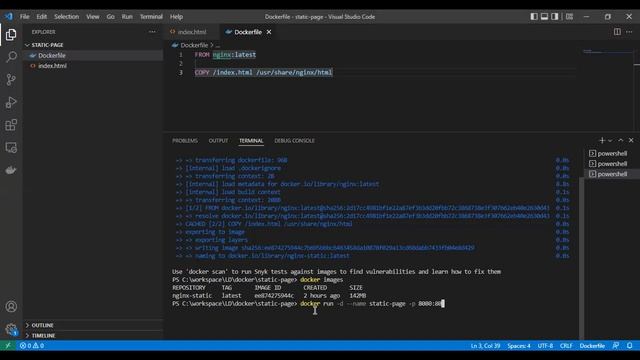Toggle the primary side bar layout icon
This screenshot has width=640, height=360.
coord(534,17)
